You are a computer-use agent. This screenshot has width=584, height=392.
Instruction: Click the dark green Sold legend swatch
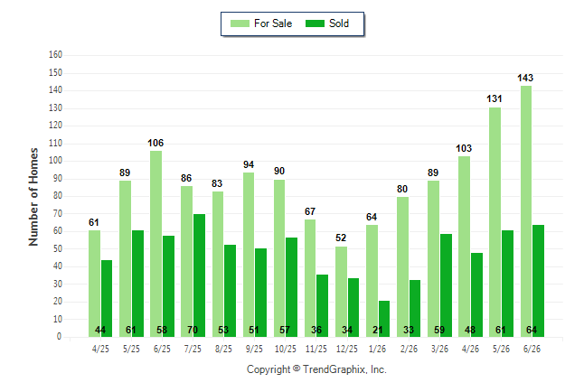[315, 23]
